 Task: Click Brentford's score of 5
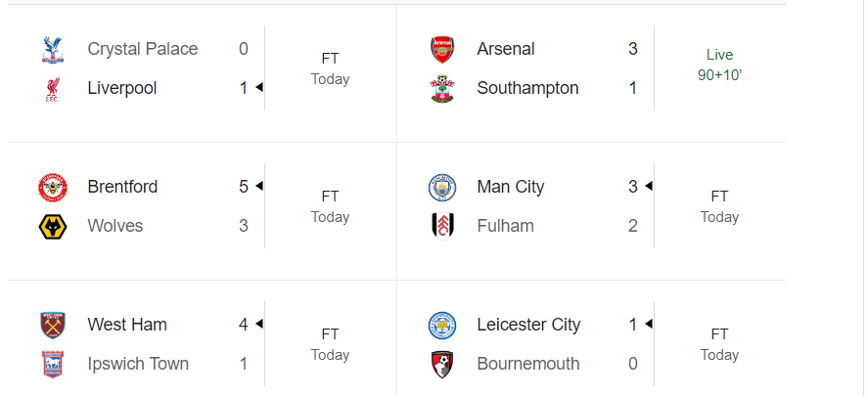click(244, 187)
